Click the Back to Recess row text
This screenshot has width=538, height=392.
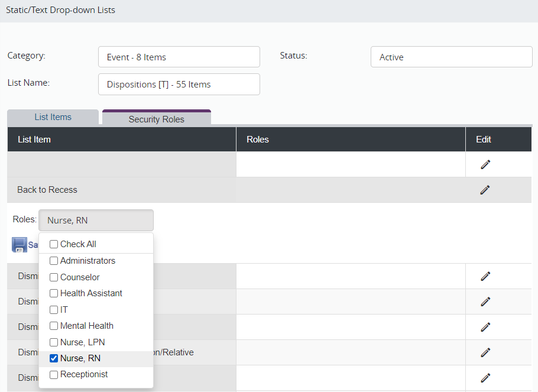coord(47,190)
